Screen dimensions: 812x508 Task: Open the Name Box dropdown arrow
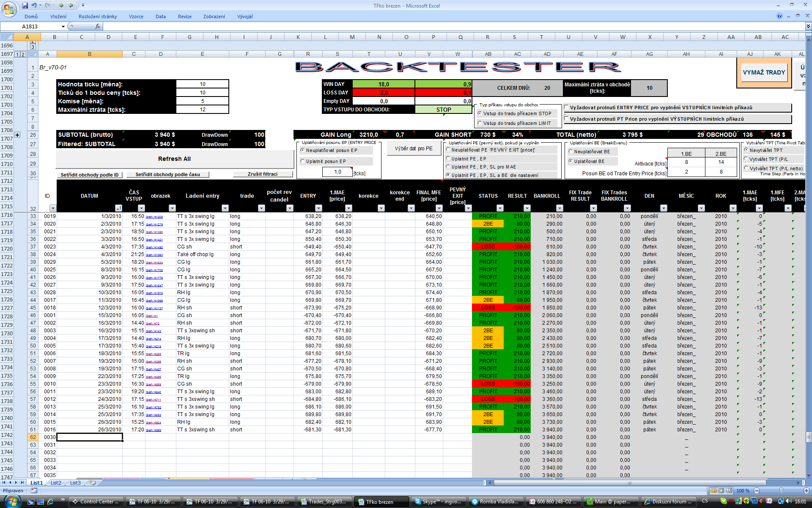[63, 26]
